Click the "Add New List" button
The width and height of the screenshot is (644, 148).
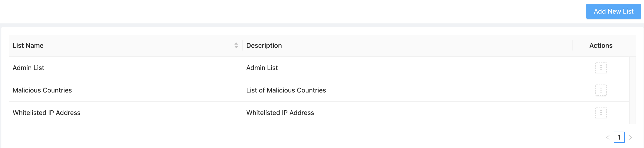click(613, 11)
